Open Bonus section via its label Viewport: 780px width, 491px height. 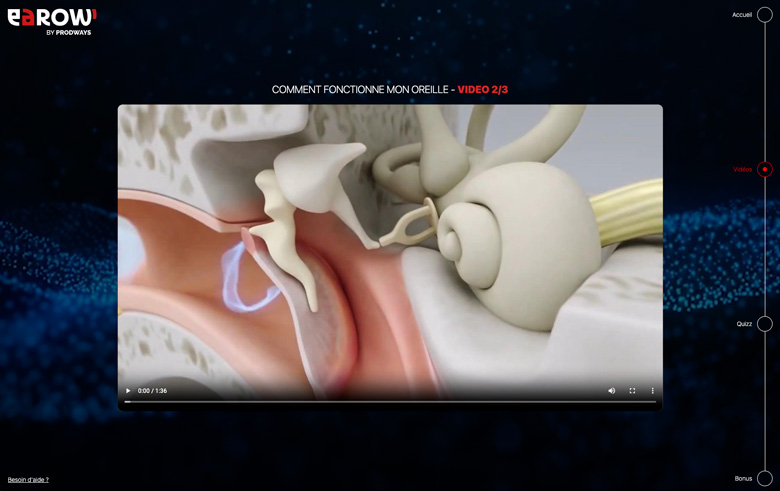[743, 478]
